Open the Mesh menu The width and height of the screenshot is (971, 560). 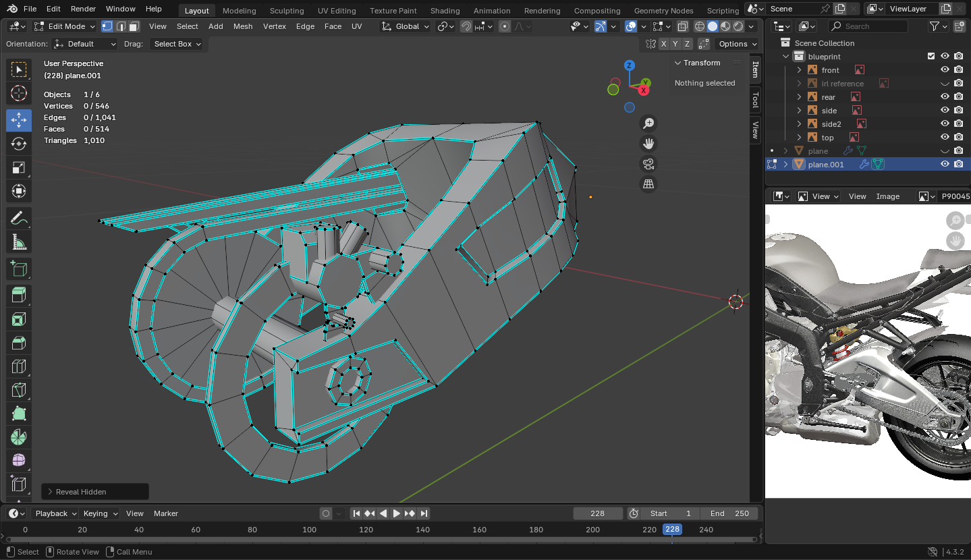pos(243,26)
